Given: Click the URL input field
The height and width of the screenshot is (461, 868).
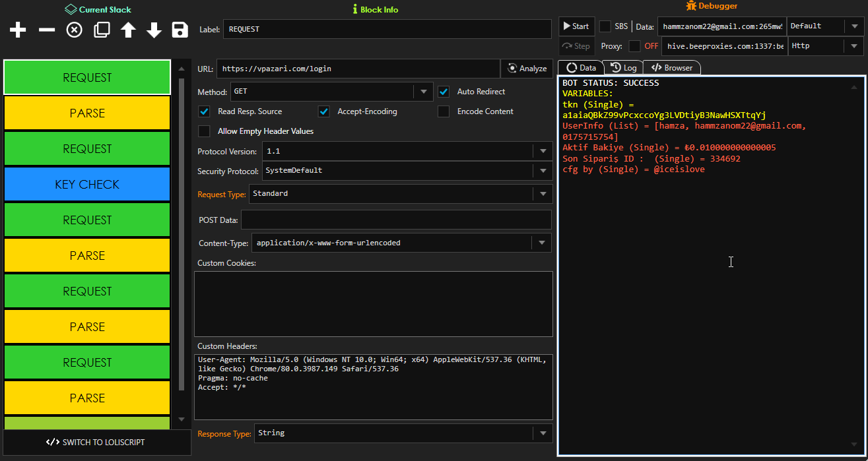Looking at the screenshot, I should (358, 69).
